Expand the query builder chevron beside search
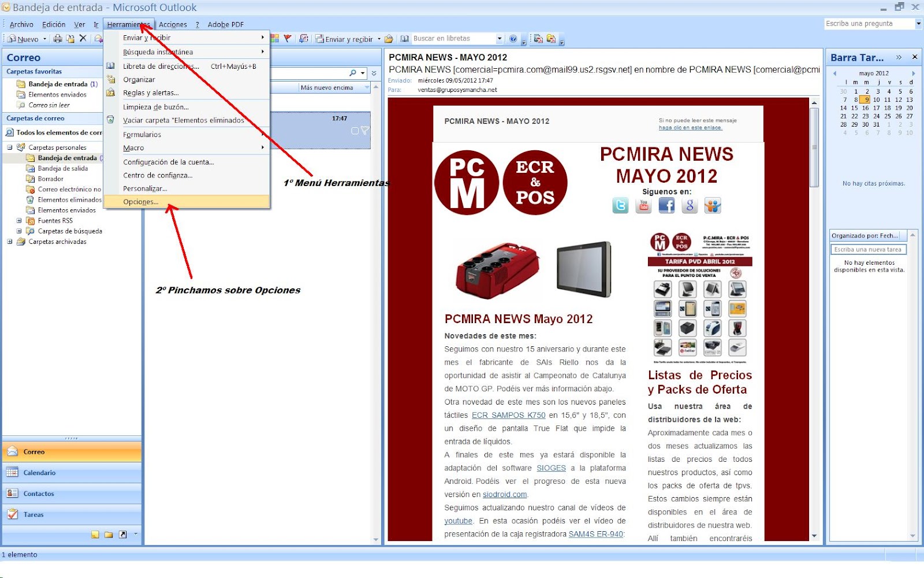The image size is (924, 578). click(374, 73)
